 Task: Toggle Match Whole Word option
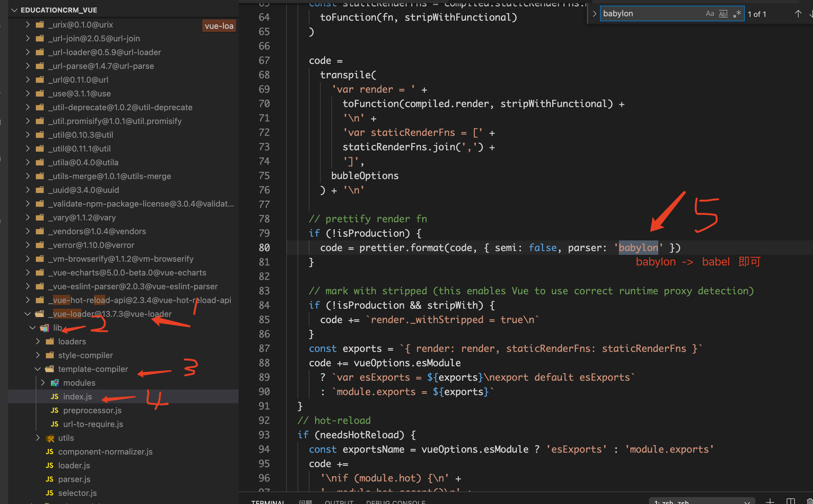[723, 14]
